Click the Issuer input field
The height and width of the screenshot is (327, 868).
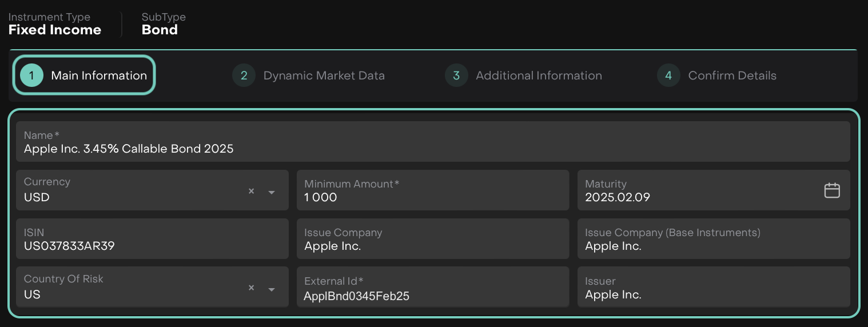pyautogui.click(x=713, y=294)
